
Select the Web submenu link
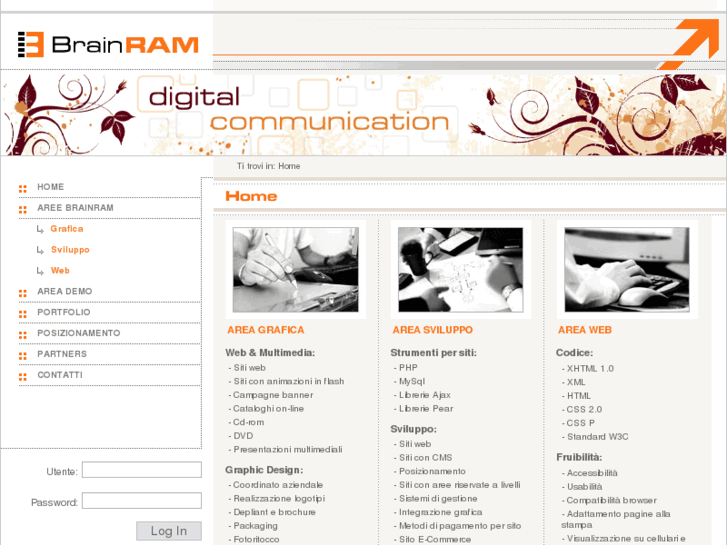click(x=60, y=270)
